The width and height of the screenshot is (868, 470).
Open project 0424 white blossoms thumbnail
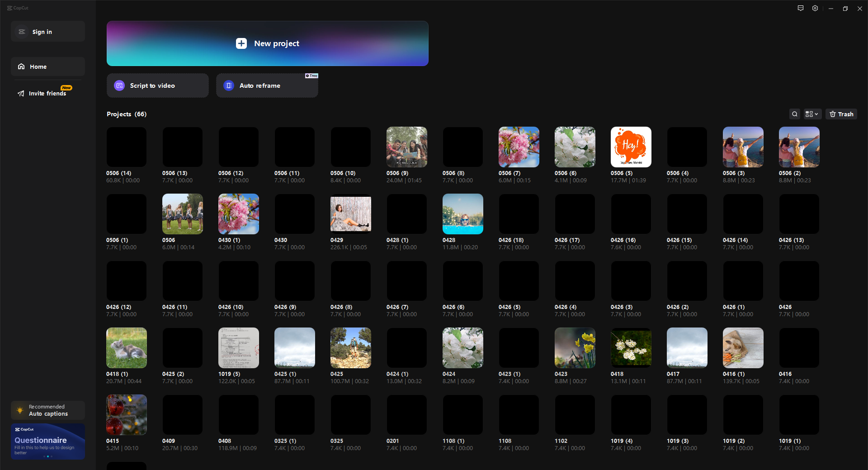[x=463, y=348]
